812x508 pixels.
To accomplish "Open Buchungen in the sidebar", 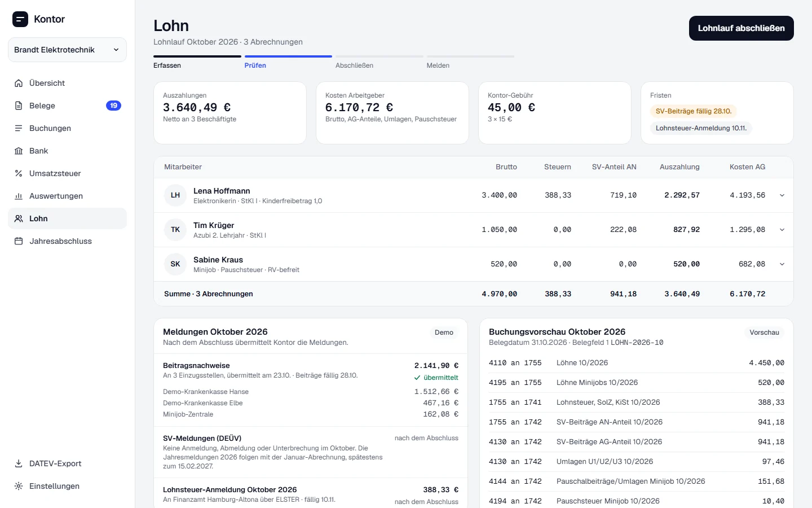I will (x=67, y=128).
